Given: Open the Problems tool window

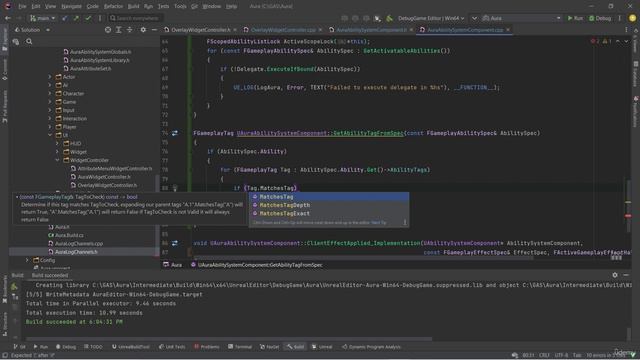Looking at the screenshot, I should click(207, 347).
